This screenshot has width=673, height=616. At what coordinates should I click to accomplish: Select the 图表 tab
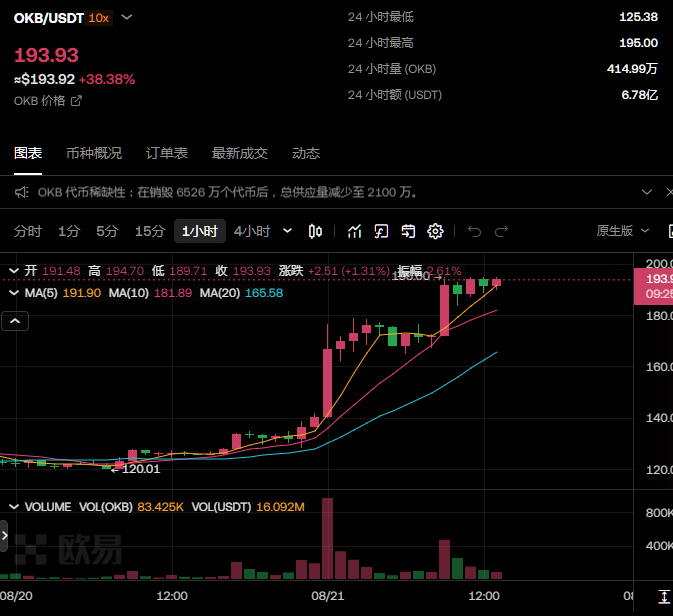pyautogui.click(x=28, y=153)
